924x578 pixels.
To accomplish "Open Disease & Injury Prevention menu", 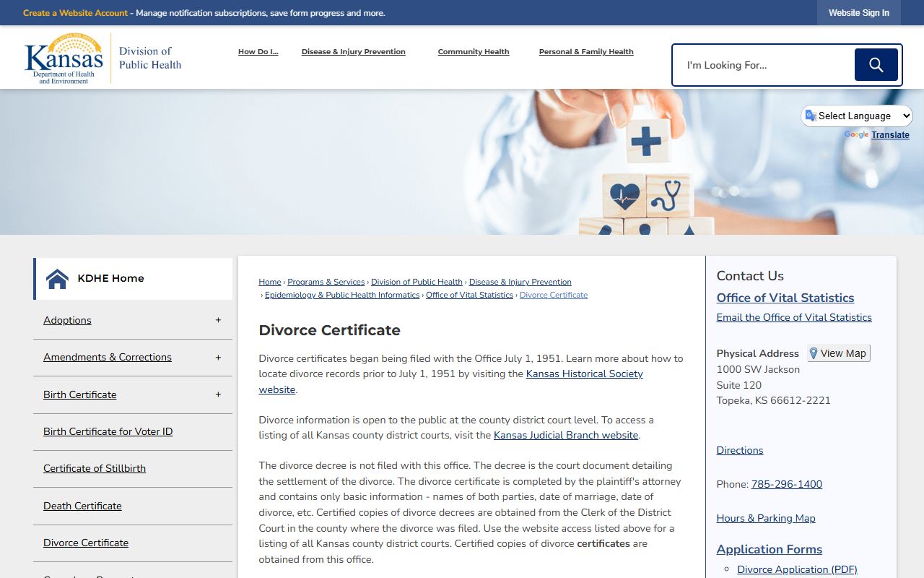I will 353,52.
